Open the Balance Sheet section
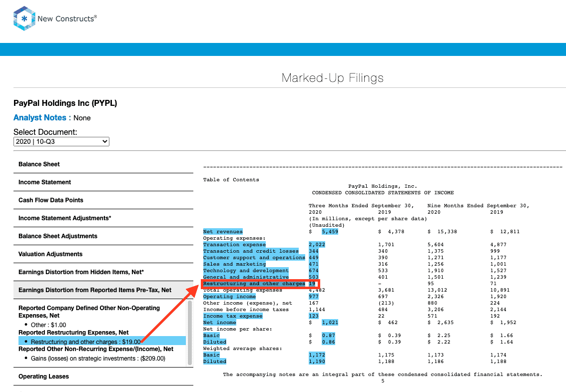The image size is (566, 392). pos(103,164)
